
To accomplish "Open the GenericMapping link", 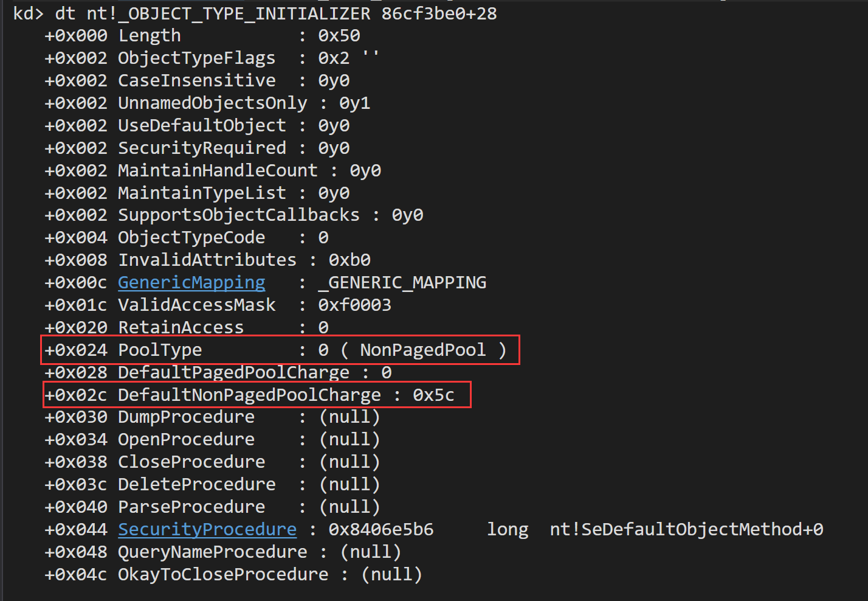I will tap(191, 283).
